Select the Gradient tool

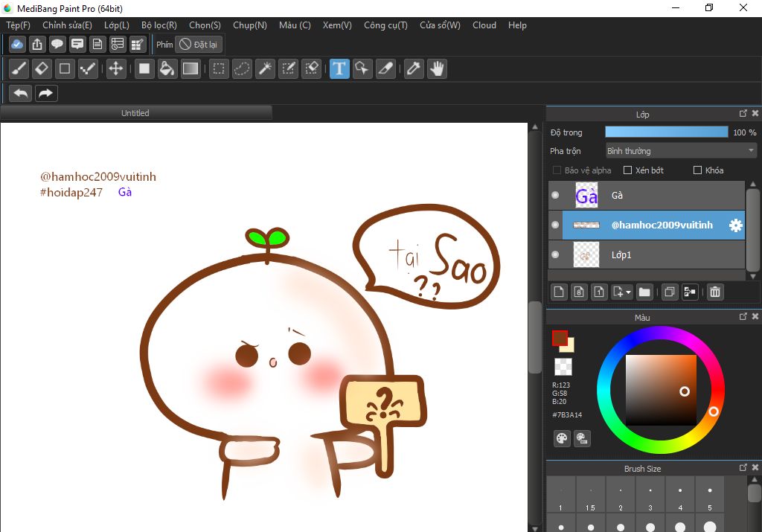(x=190, y=68)
